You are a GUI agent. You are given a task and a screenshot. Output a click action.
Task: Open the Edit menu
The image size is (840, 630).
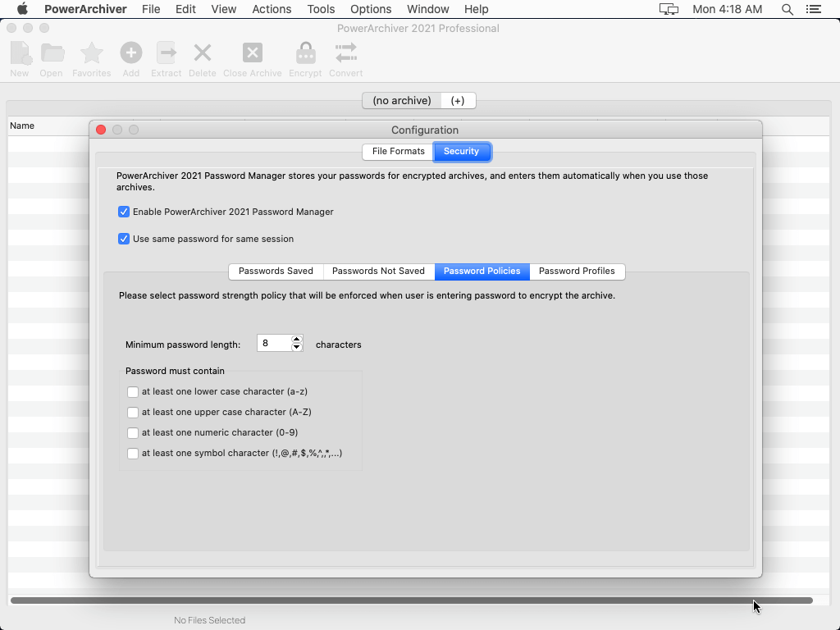pyautogui.click(x=185, y=9)
